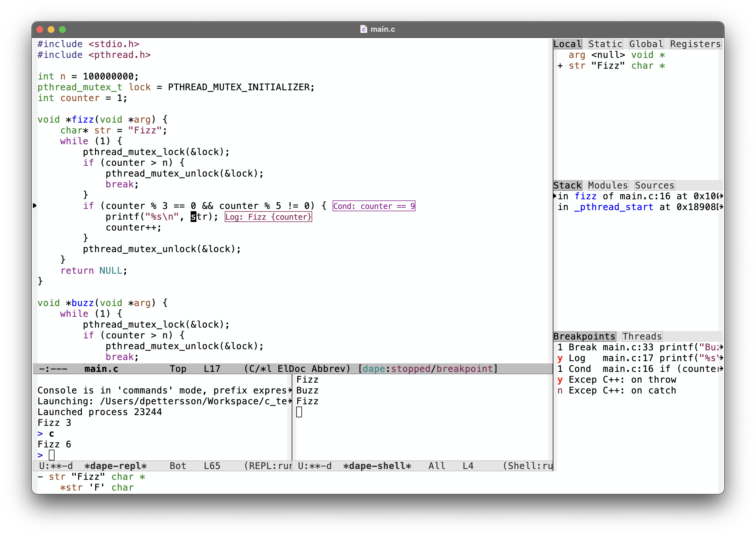The width and height of the screenshot is (756, 536).
Task: Expand the str variable in Local panel
Action: (x=560, y=66)
